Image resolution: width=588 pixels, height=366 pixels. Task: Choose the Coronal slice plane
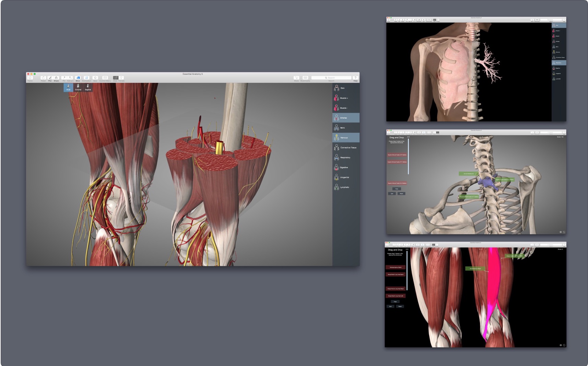coord(78,87)
